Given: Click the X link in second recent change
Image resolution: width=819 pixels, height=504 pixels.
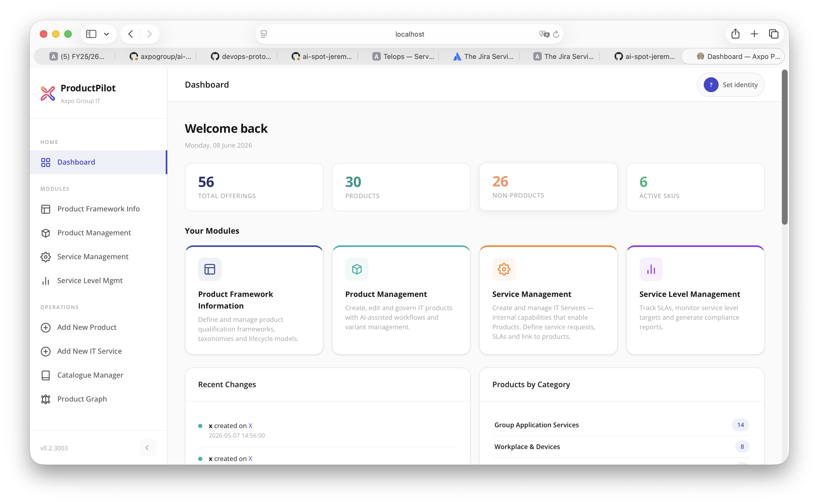Looking at the screenshot, I should 250,459.
